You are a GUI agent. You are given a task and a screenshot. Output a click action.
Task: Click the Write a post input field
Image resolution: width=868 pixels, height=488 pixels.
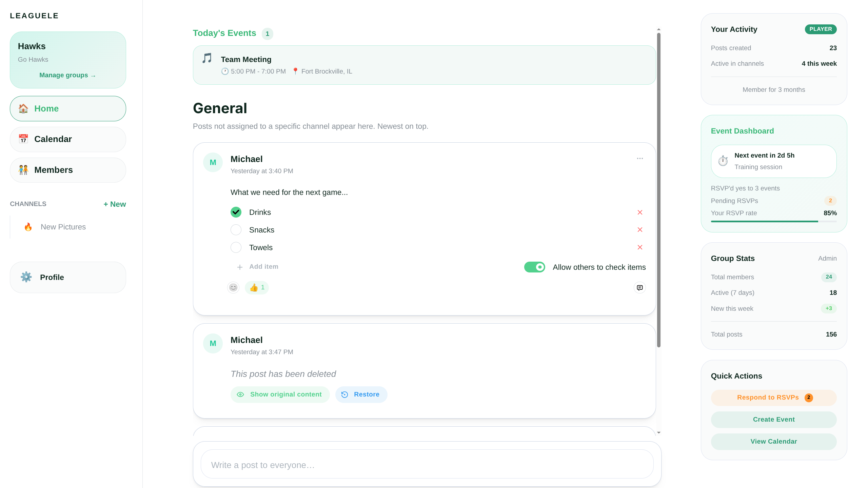click(x=427, y=465)
